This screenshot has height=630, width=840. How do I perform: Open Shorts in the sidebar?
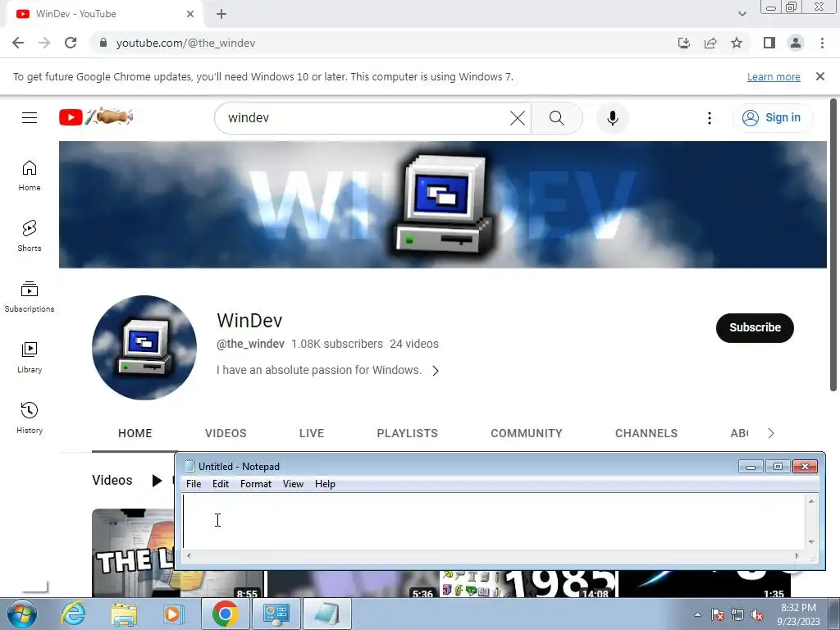[30, 236]
